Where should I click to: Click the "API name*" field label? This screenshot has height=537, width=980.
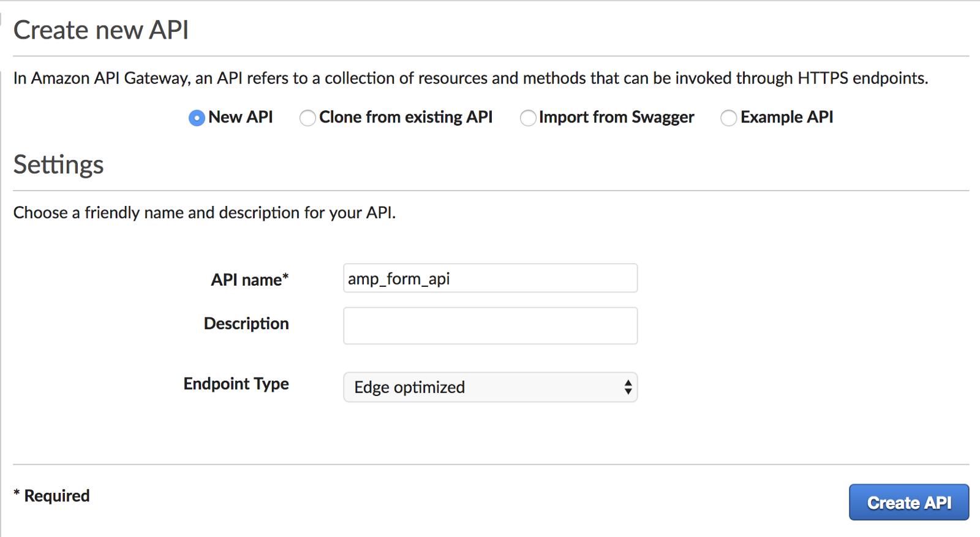click(250, 280)
